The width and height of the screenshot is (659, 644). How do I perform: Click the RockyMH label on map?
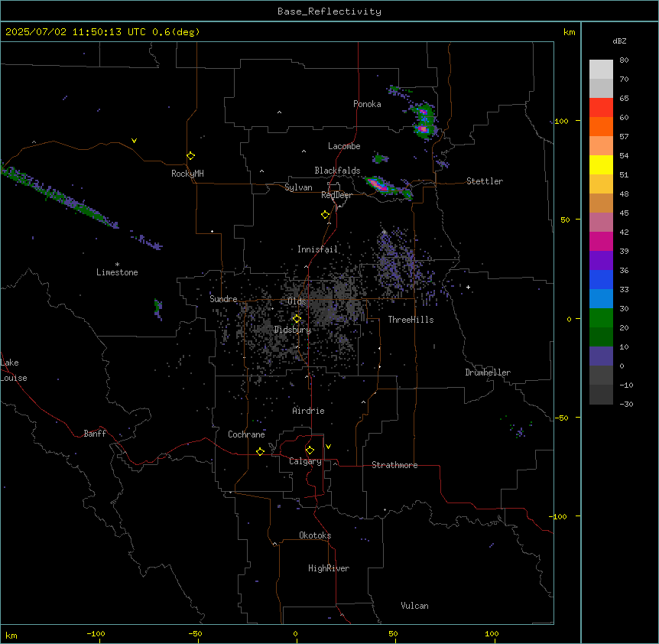[187, 174]
